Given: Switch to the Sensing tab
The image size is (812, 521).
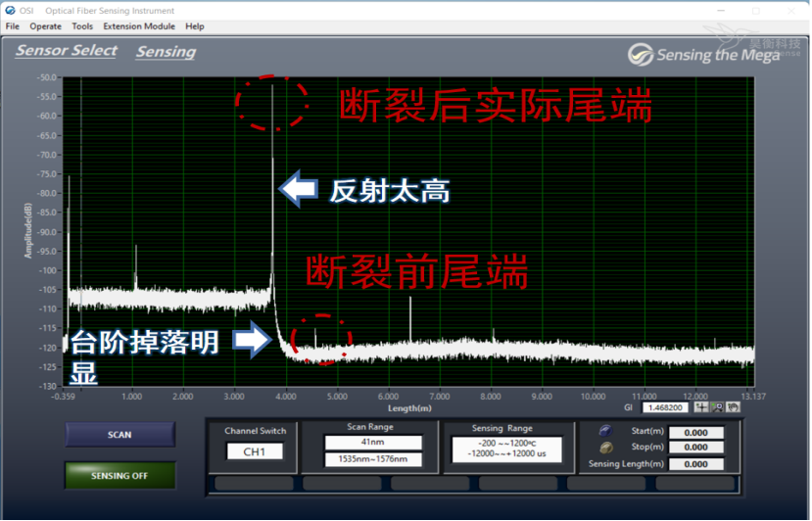Looking at the screenshot, I should coord(166,52).
